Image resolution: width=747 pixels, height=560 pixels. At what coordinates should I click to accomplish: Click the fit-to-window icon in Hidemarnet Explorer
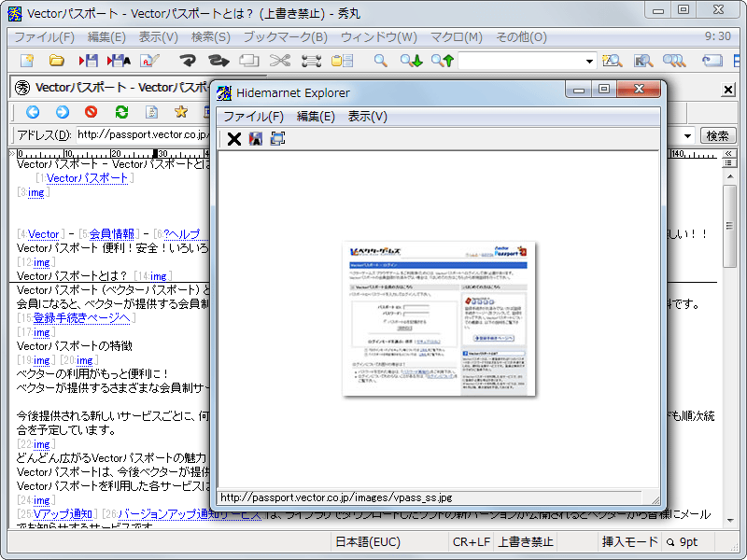(277, 138)
